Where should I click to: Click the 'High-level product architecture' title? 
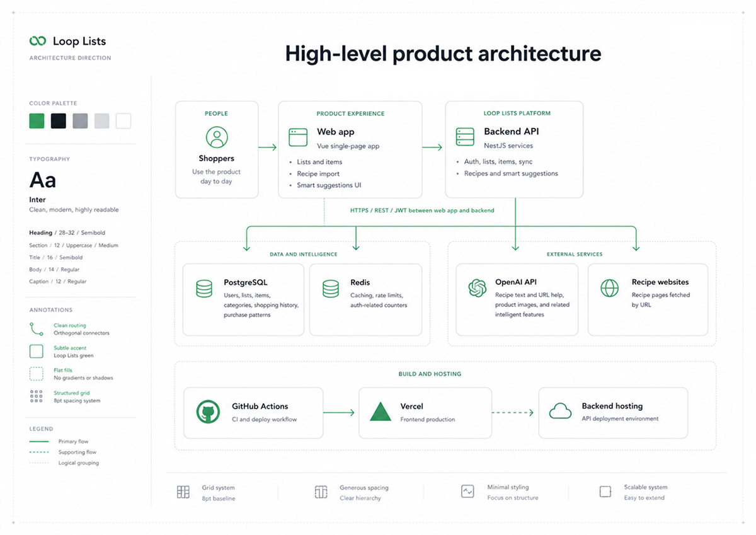click(x=443, y=54)
